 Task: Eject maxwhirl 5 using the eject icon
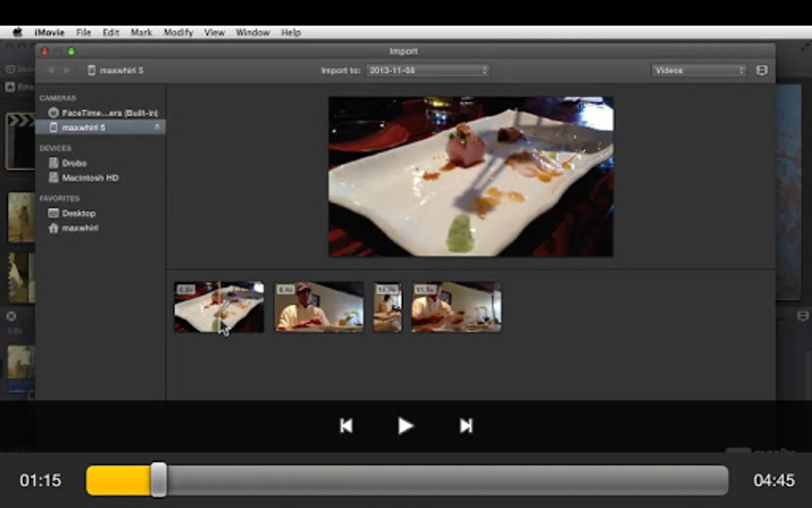click(x=157, y=128)
